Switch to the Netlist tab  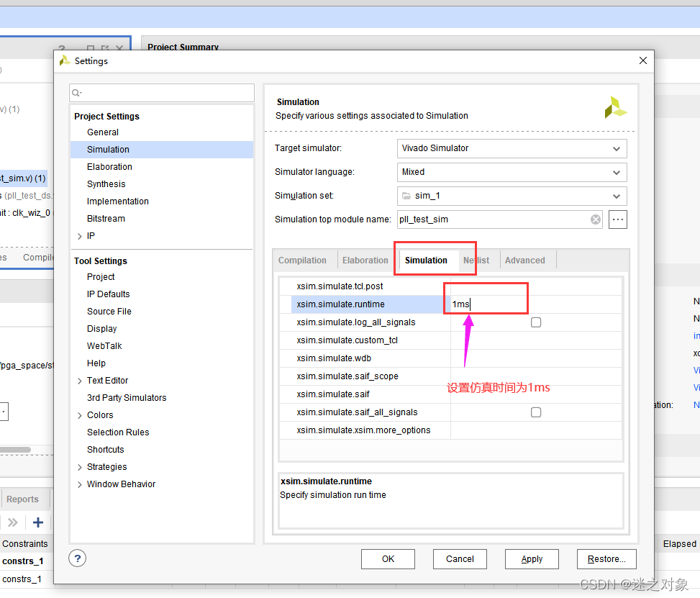tap(476, 261)
